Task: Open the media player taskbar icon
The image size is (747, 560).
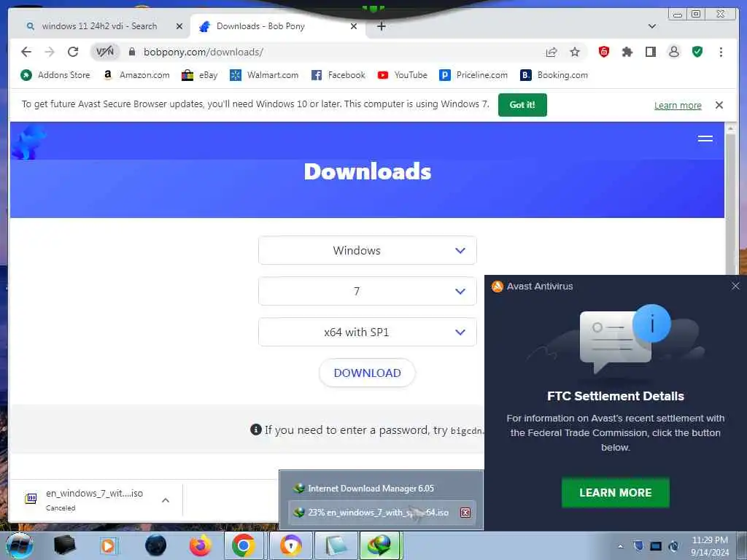Action: click(x=109, y=545)
